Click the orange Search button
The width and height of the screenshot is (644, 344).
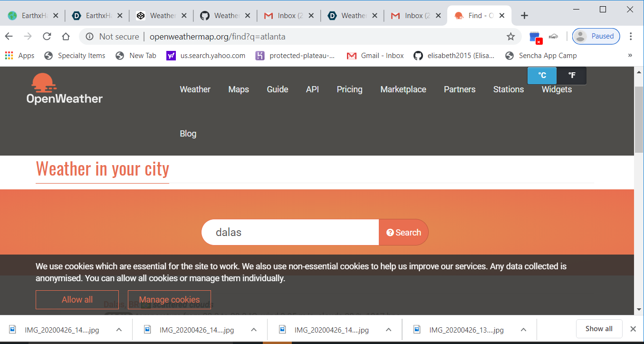[404, 232]
